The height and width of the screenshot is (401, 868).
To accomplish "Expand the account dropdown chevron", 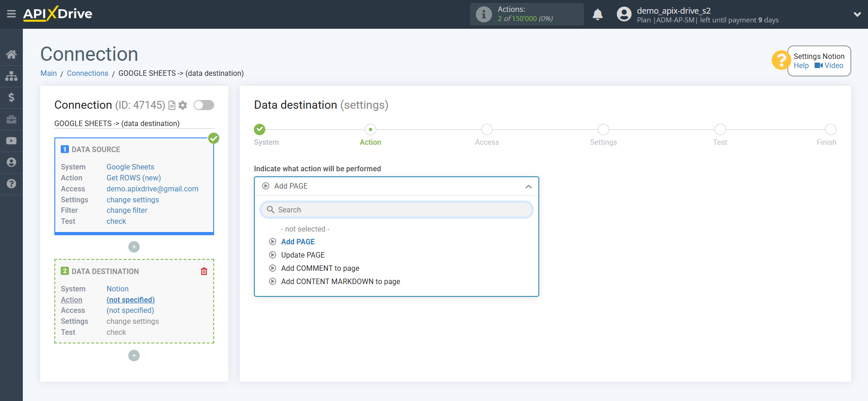I will (x=857, y=15).
